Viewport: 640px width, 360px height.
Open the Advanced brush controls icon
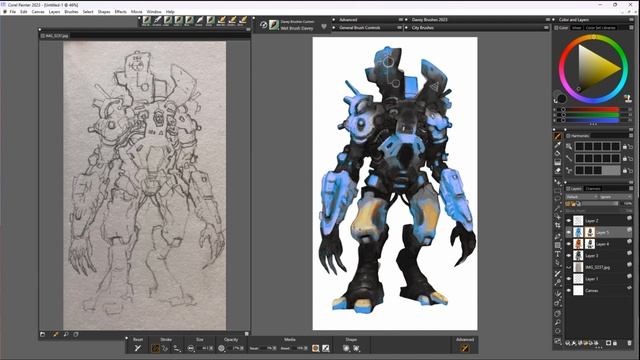point(464,348)
